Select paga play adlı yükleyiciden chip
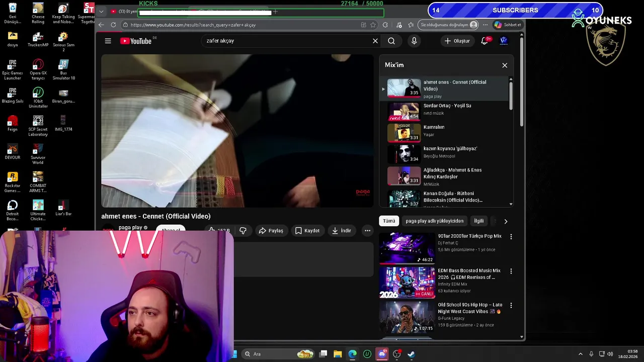Viewport: 644px width, 362px height. point(435,221)
